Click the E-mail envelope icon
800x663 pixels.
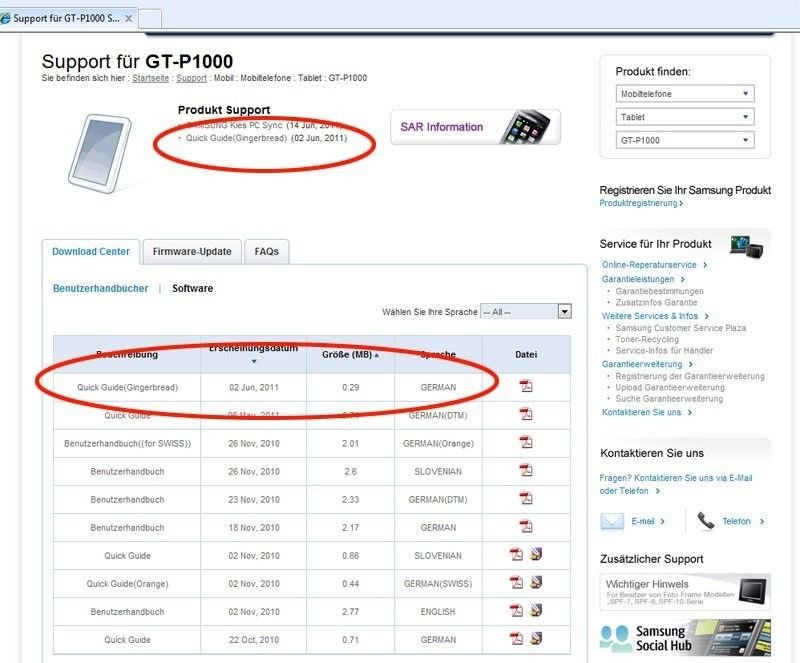612,521
